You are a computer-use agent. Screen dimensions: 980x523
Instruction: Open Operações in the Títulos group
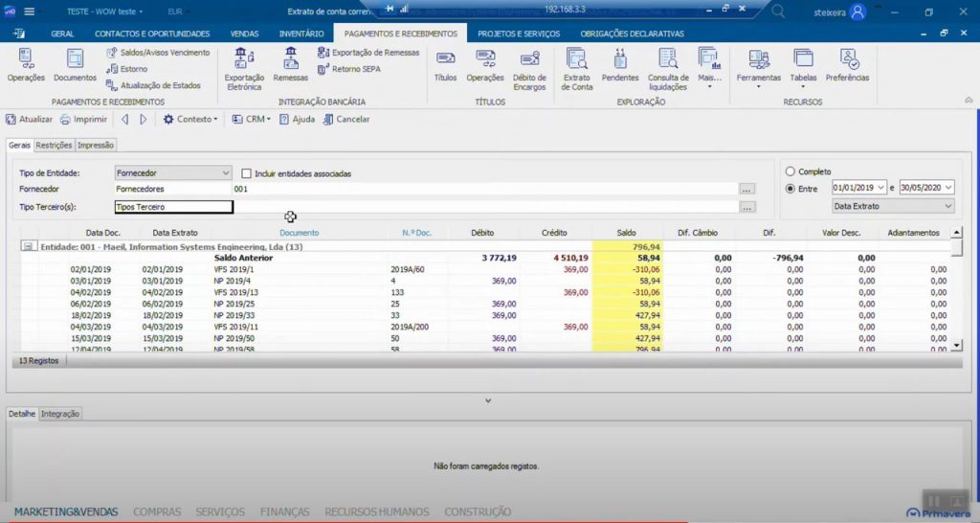pos(485,64)
